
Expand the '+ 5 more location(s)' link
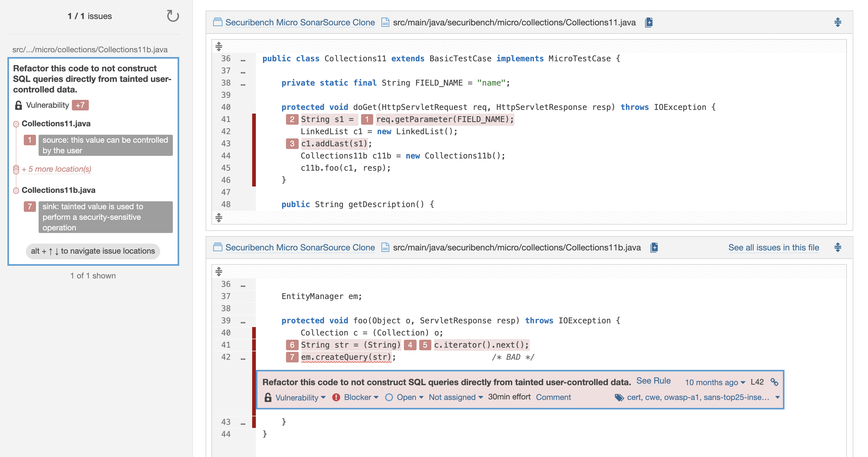56,169
